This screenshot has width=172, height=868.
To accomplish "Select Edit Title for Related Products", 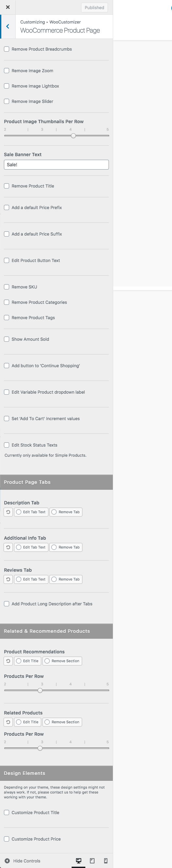I will coord(28,722).
